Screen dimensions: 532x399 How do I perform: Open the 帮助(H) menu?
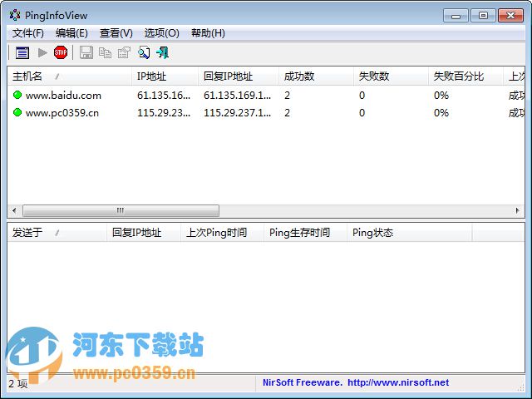tap(208, 33)
